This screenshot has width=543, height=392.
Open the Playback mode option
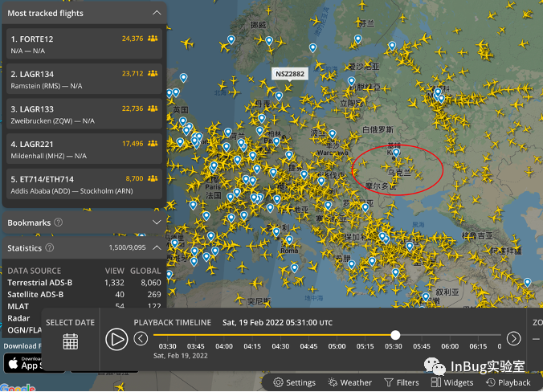(x=508, y=382)
